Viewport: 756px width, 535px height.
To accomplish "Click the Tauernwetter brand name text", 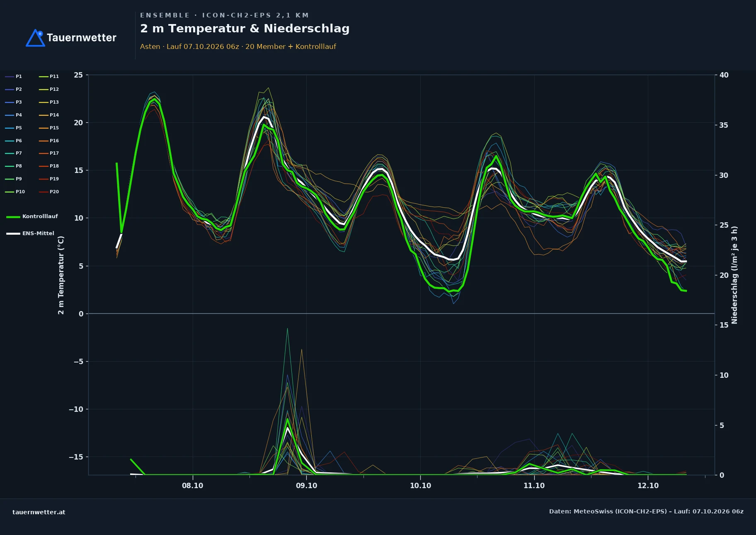I will pyautogui.click(x=81, y=38).
